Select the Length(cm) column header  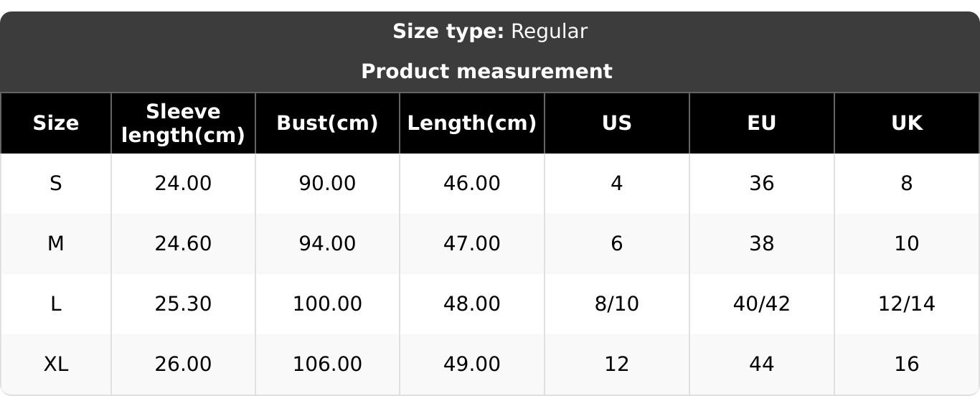coord(471,123)
